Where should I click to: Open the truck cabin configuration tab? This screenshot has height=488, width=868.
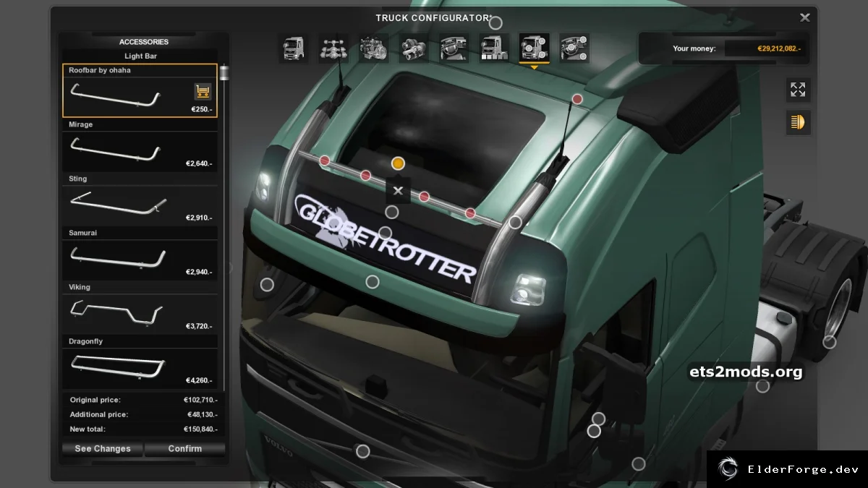pos(294,48)
